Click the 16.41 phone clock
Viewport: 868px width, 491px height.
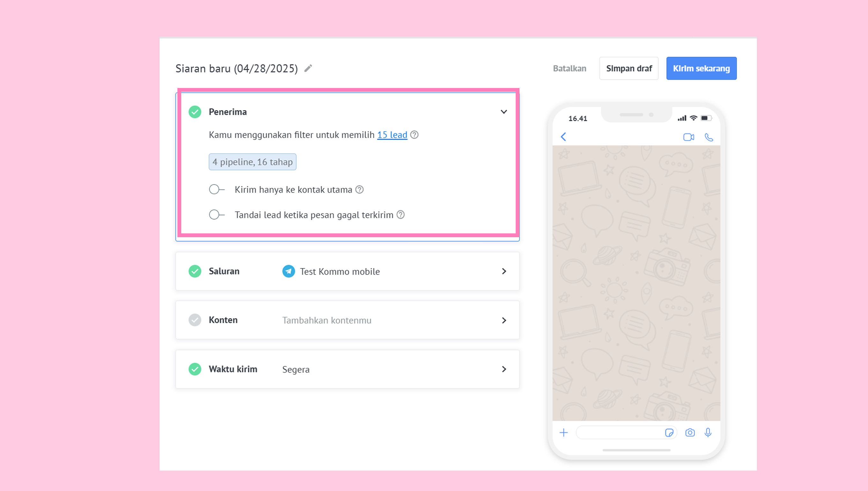click(578, 119)
